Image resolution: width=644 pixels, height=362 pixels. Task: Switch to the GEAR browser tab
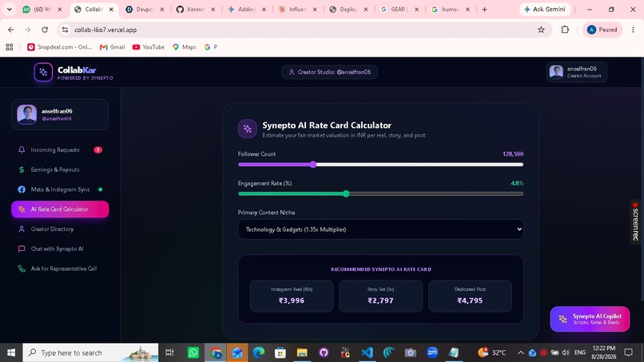400,9
